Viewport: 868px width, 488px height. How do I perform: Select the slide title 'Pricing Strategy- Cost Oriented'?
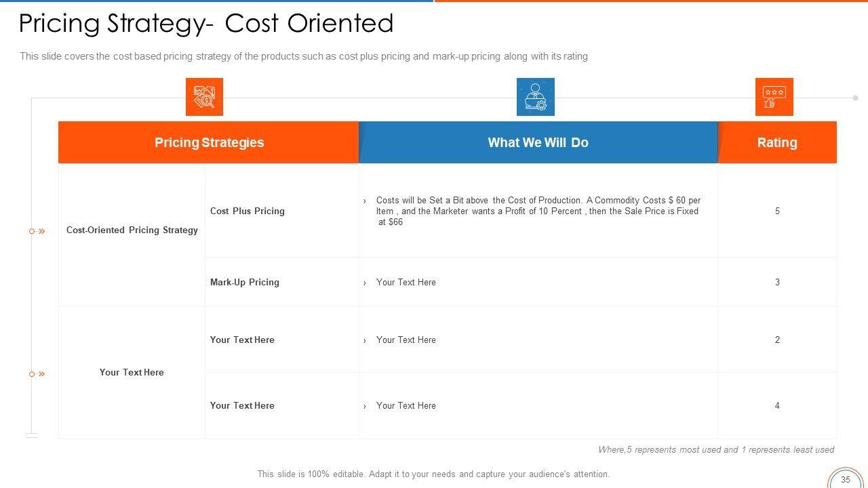pos(206,23)
